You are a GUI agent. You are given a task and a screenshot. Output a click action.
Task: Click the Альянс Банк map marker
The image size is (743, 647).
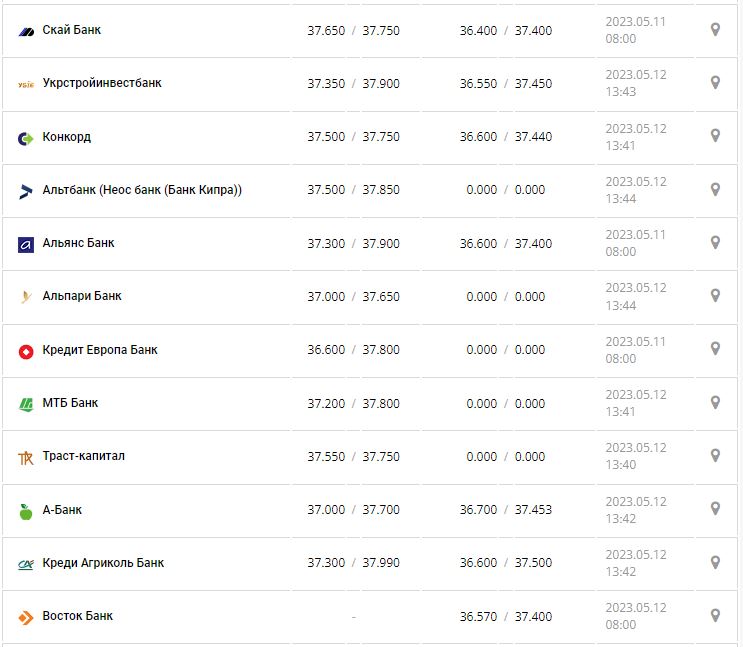click(715, 243)
